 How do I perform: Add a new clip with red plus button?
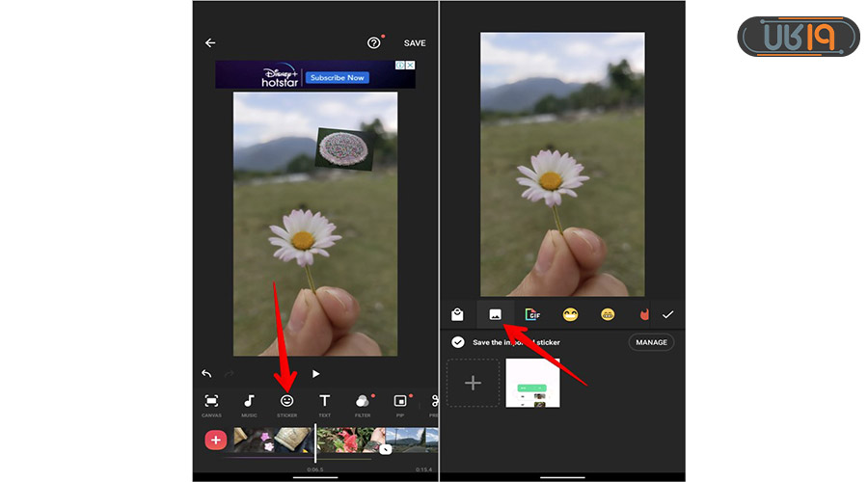pos(215,440)
